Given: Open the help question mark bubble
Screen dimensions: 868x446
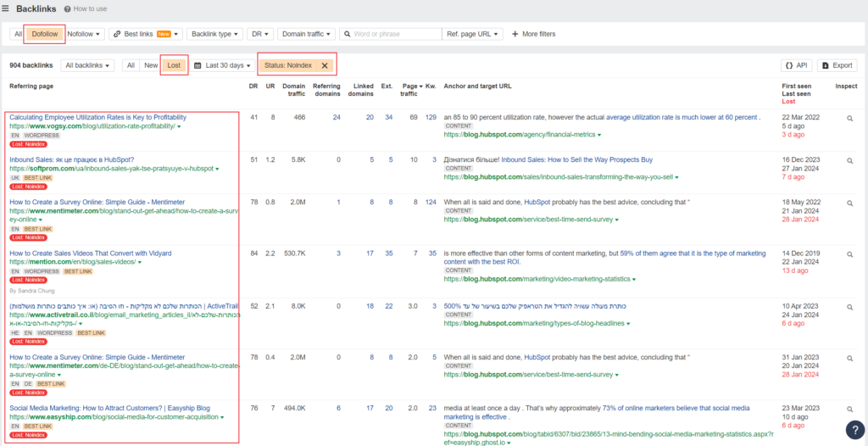Looking at the screenshot, I should (855, 430).
